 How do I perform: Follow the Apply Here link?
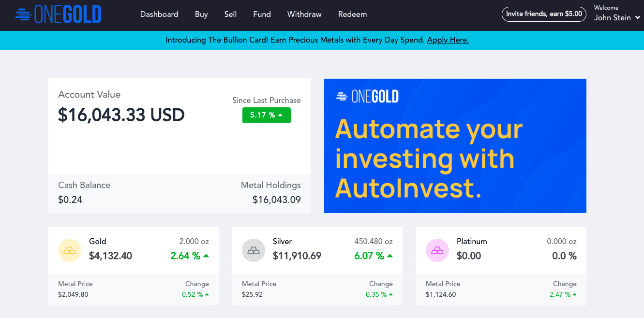click(x=448, y=40)
